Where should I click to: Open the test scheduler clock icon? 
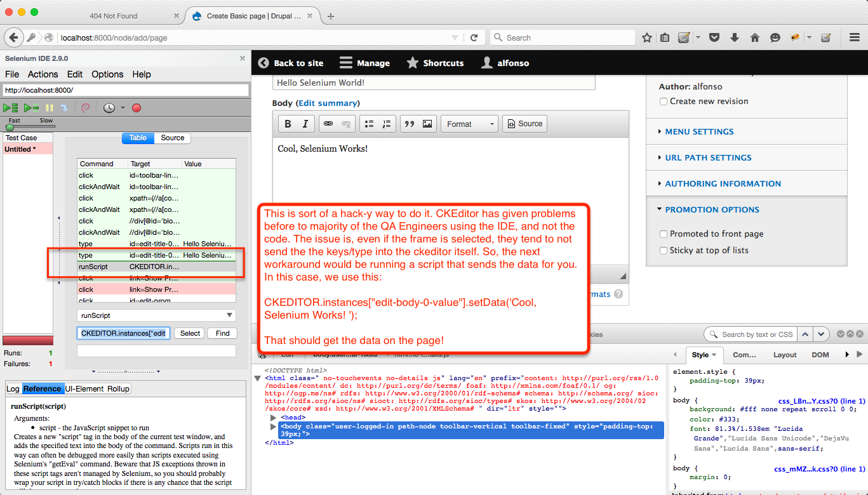pos(109,109)
